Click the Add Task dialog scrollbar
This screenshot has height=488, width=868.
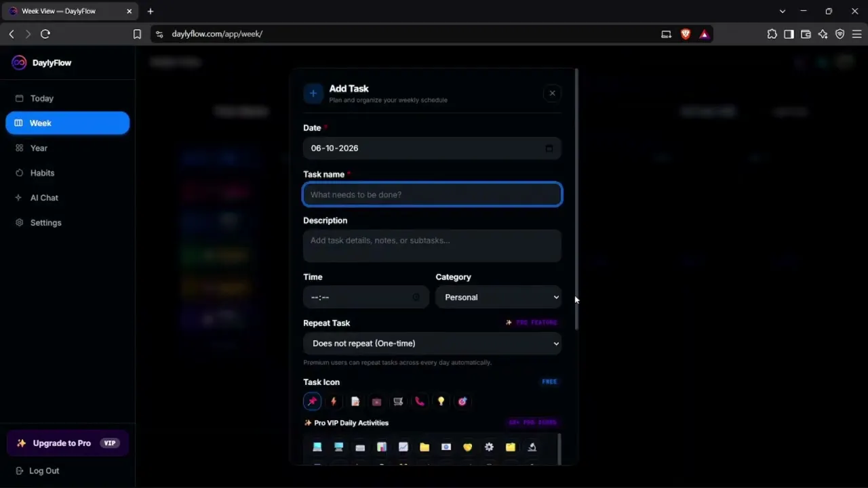point(576,199)
